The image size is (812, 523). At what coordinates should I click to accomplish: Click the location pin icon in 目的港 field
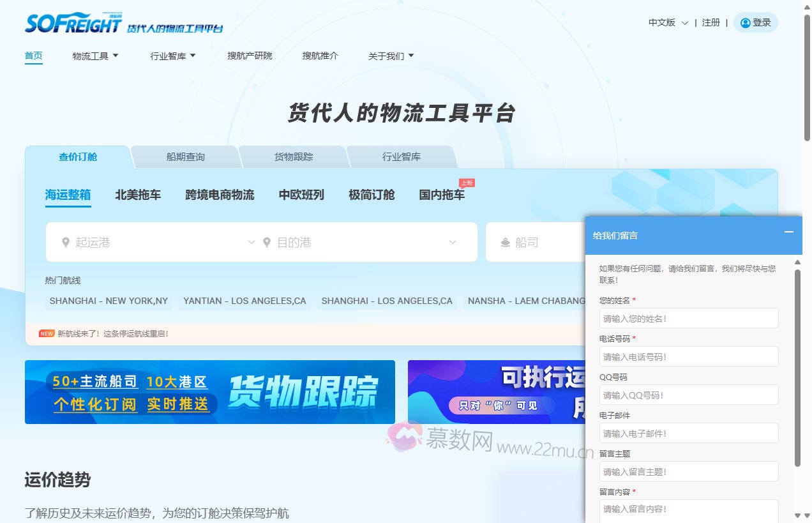pos(266,242)
